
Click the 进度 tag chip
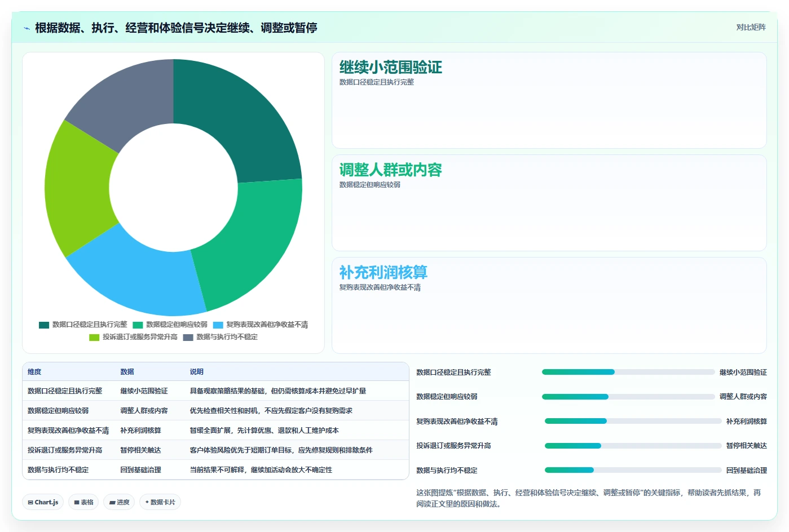pyautogui.click(x=119, y=502)
